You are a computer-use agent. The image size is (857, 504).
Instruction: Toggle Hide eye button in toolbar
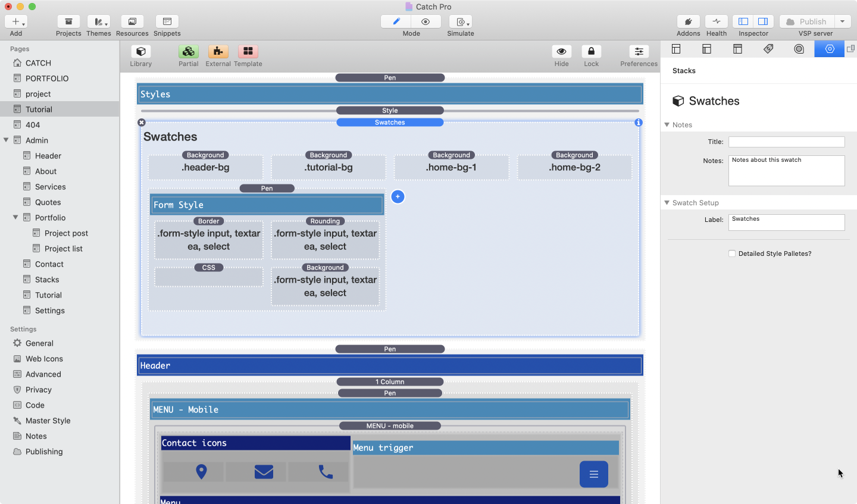pyautogui.click(x=561, y=52)
